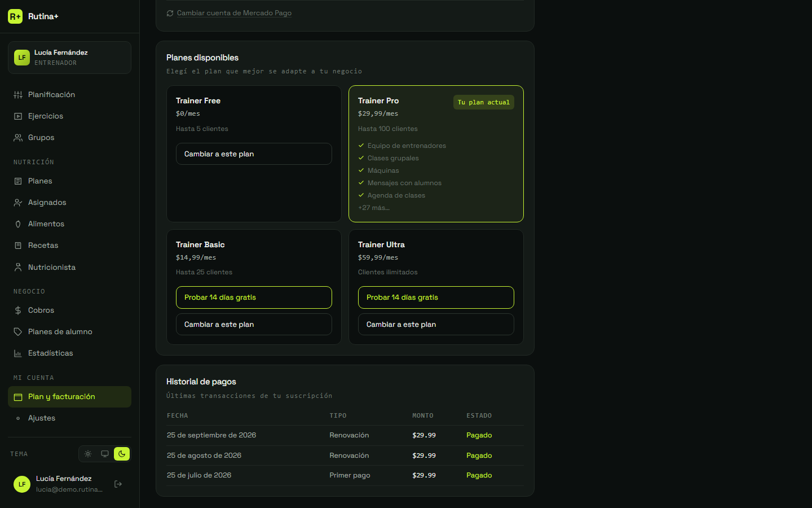Start the 14-day Trainer Ultra trial
This screenshot has width=812, height=508.
point(436,297)
